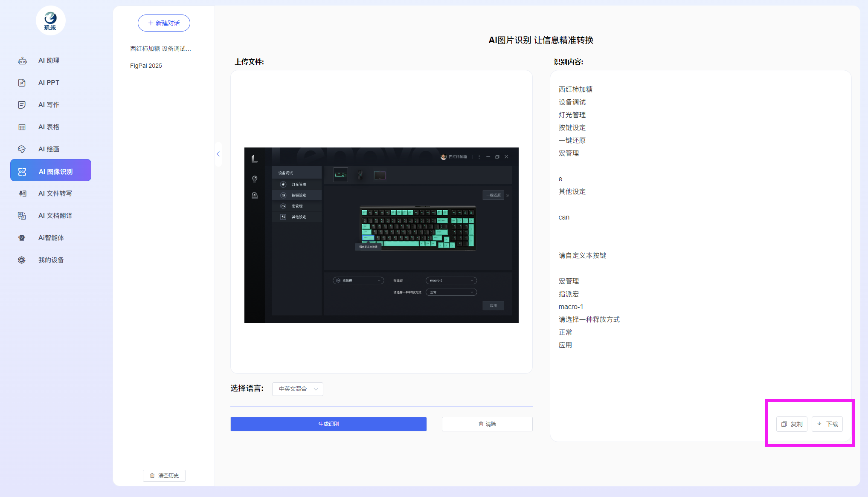Click the uploaded keyboard screenshot thumbnail
This screenshot has height=497, width=868.
click(x=381, y=235)
